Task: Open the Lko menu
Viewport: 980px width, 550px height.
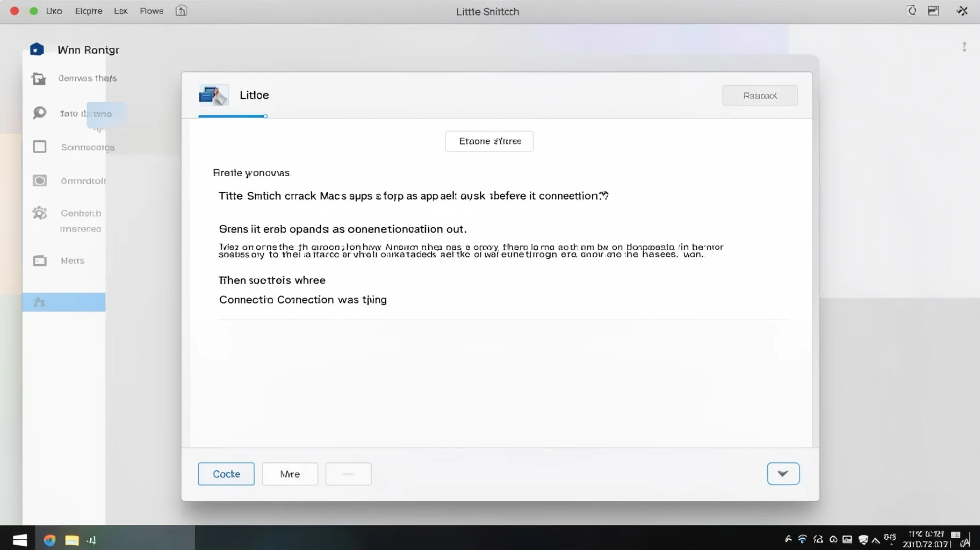Action: [54, 11]
